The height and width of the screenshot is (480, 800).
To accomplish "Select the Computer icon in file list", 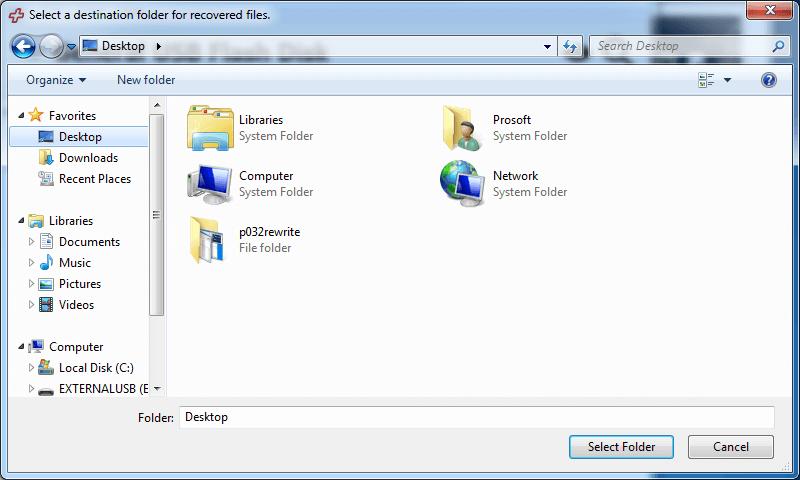I will (x=210, y=184).
